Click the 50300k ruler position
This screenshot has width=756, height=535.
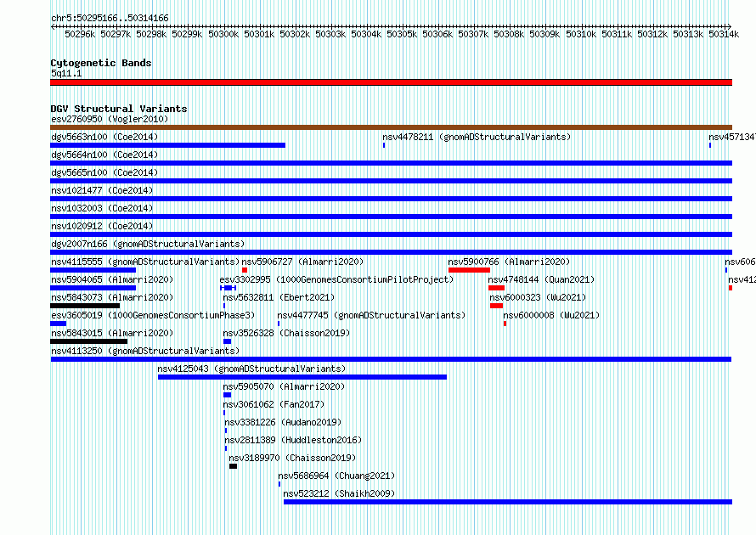[223, 34]
